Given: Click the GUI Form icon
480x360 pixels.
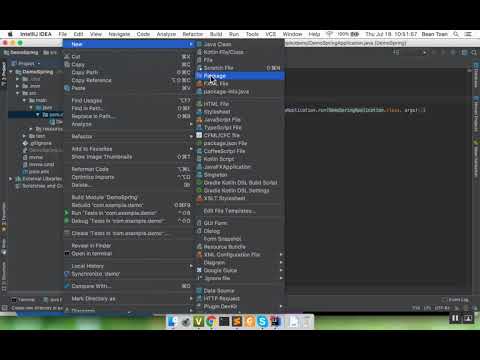Looking at the screenshot, I should click(199, 223).
